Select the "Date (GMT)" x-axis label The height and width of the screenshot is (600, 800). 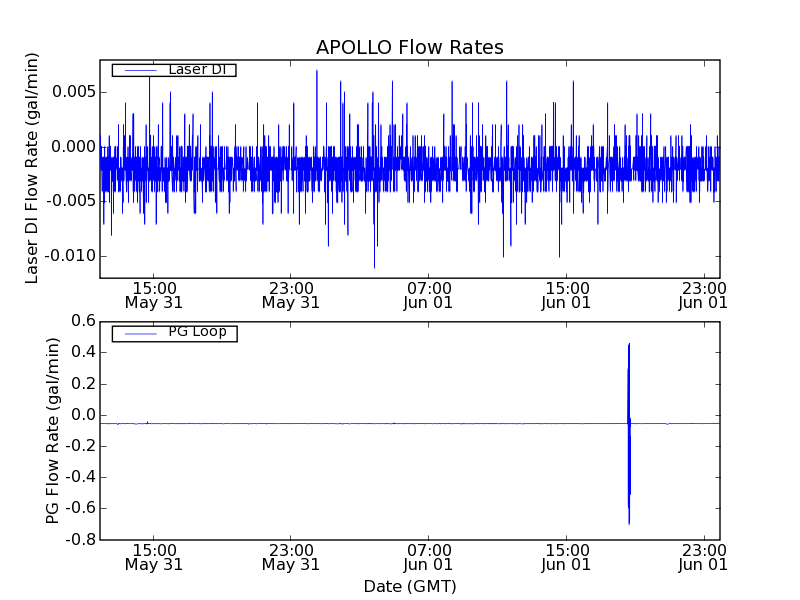[409, 586]
